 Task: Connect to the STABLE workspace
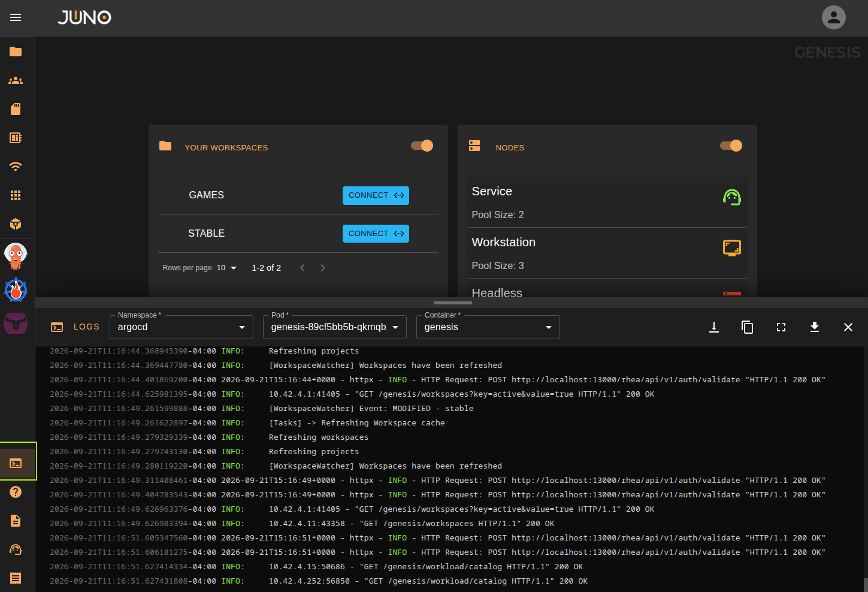click(x=376, y=234)
